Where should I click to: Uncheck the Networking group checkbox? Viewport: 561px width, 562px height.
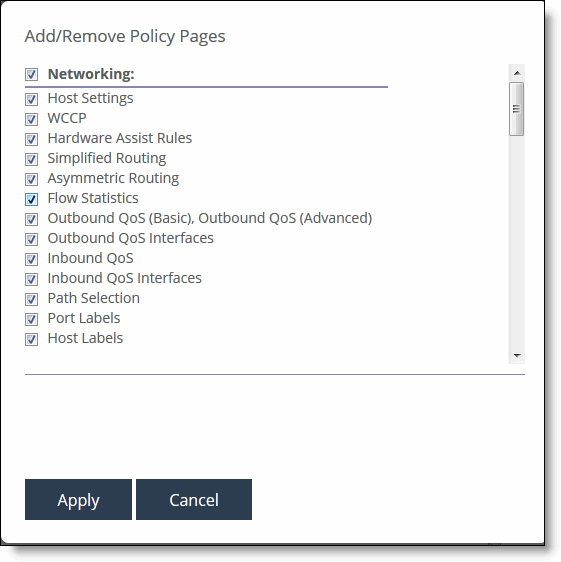32,75
